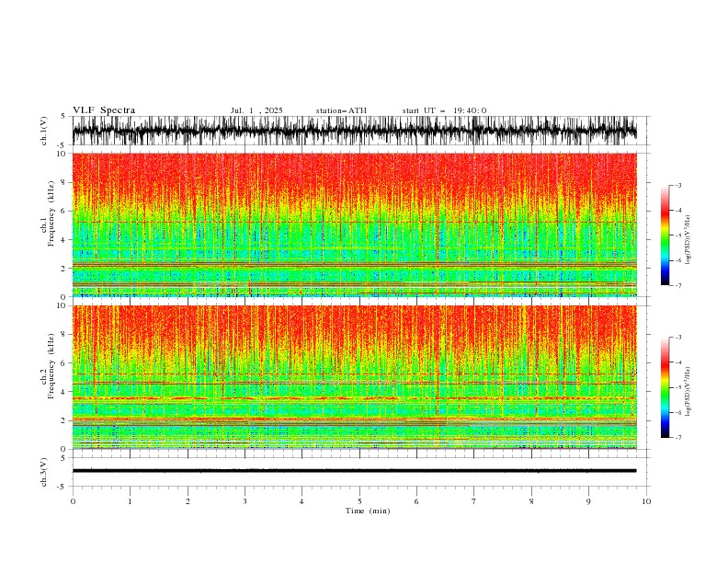Click the "6" tick on the time axis
Viewport: 728px width, 563px height.
[416, 501]
